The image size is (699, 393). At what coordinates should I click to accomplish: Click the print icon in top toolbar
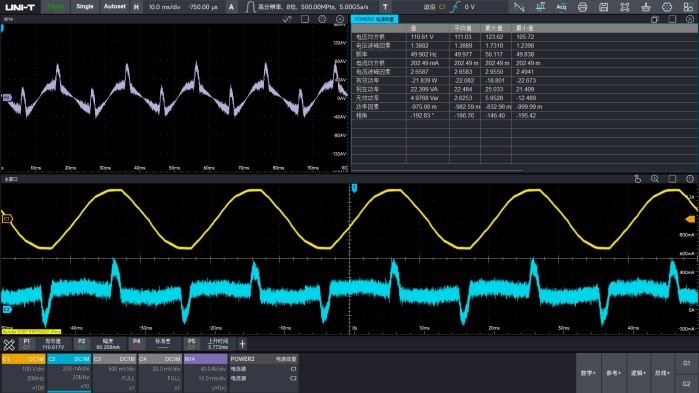[582, 7]
